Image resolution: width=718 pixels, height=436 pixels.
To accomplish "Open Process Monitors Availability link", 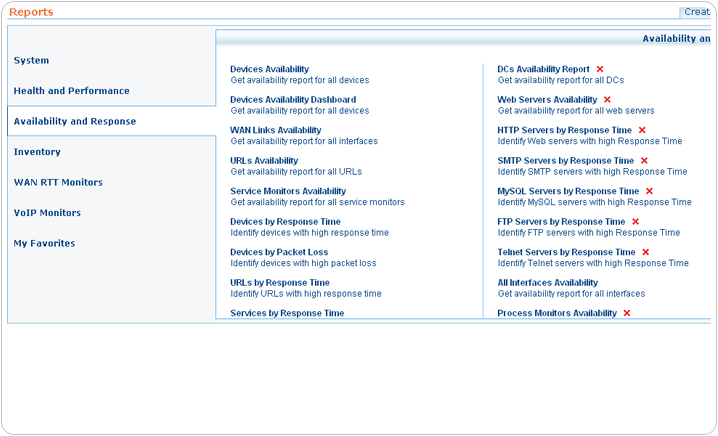I will (557, 313).
